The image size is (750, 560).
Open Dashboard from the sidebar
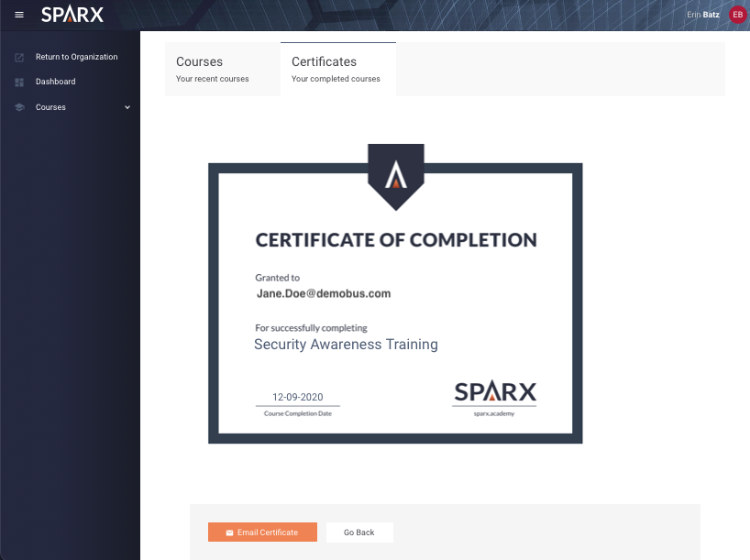(55, 82)
